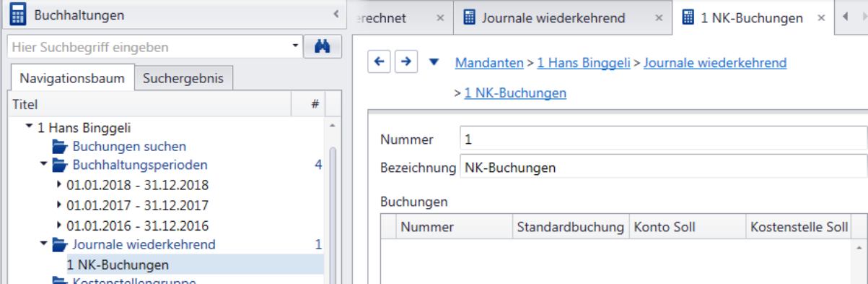Click the Buchungen suchen folder icon
This screenshot has height=284, width=868.
[60, 147]
